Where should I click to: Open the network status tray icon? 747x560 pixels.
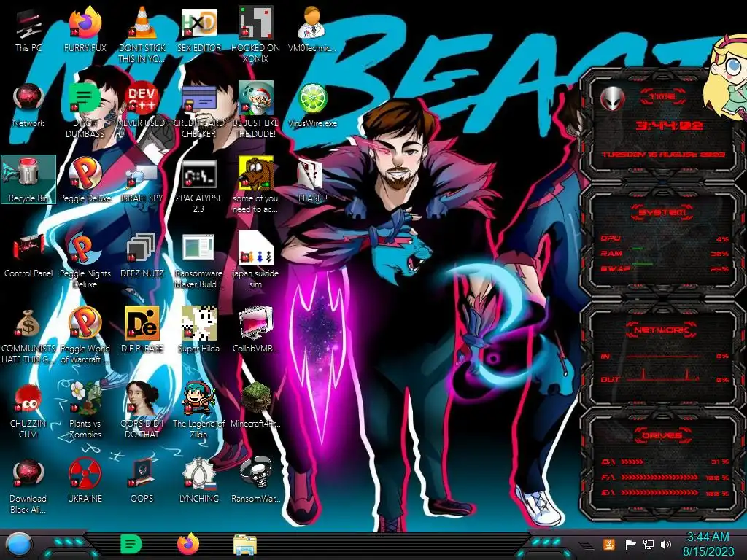pyautogui.click(x=649, y=544)
